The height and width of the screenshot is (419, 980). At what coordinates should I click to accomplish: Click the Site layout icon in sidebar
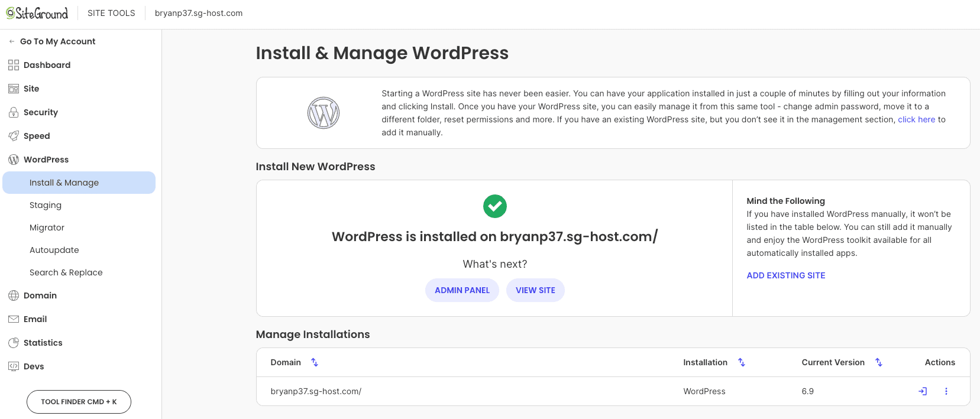[14, 89]
